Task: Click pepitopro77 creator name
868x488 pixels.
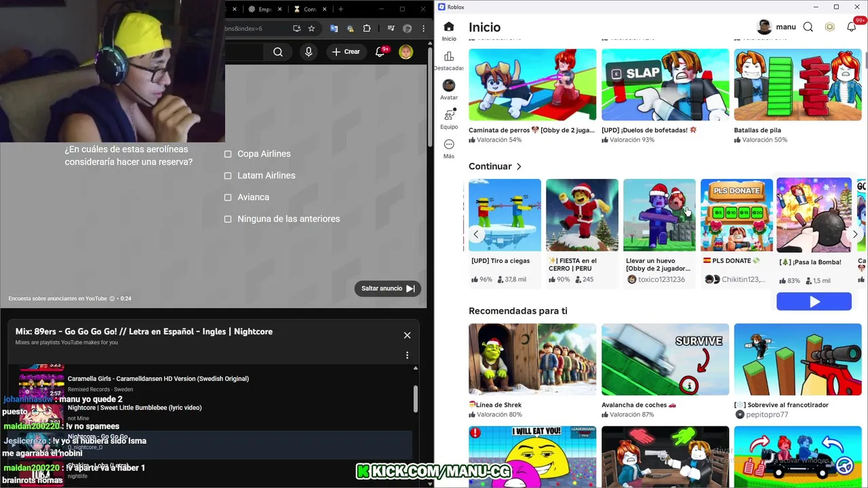Action: 767,414
